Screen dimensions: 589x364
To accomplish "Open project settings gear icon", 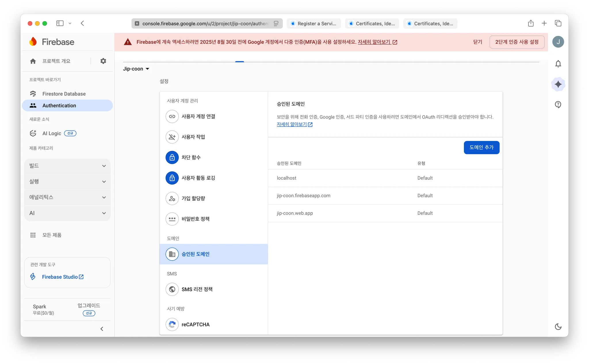I will 103,61.
